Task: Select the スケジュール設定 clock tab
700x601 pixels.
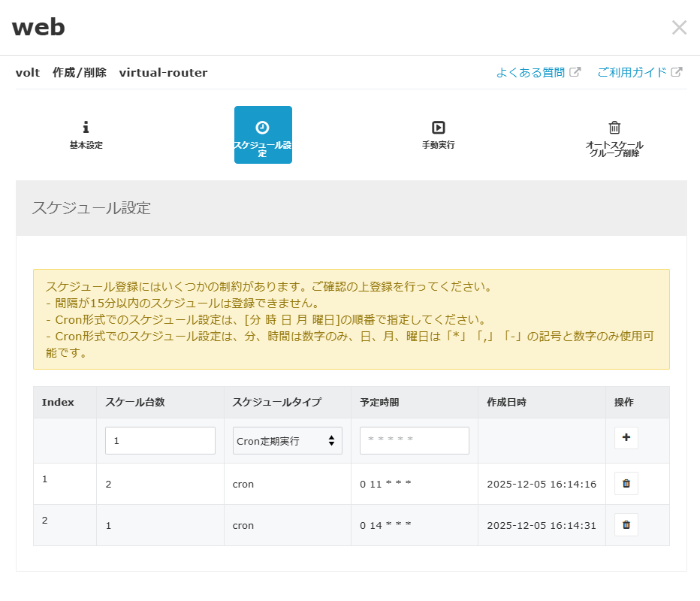Action: 263,135
